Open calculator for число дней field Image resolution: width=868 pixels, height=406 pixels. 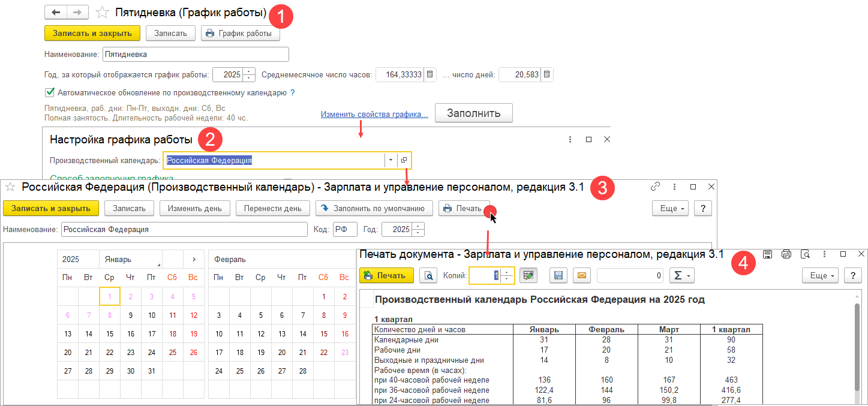(546, 75)
